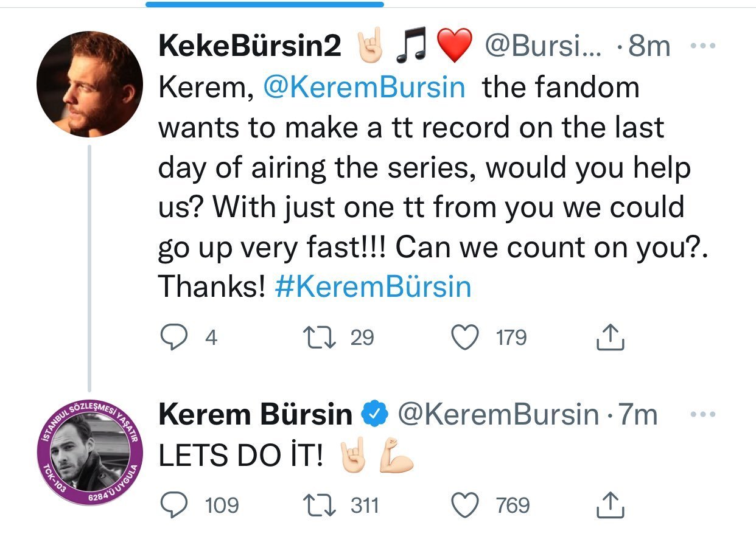The image size is (756, 545).
Task: Open the #KeremBürsin hashtag
Action: 373,286
